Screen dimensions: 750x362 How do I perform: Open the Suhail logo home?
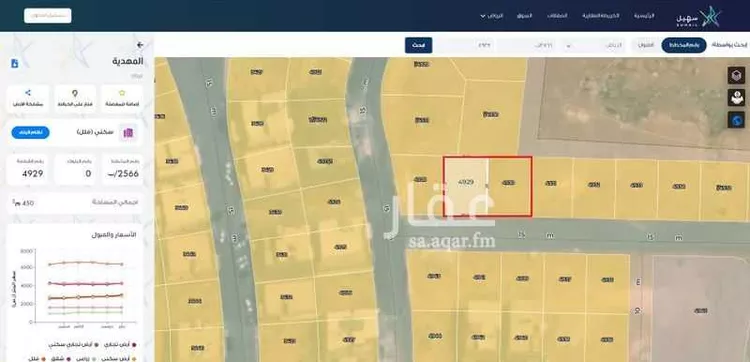pos(698,17)
